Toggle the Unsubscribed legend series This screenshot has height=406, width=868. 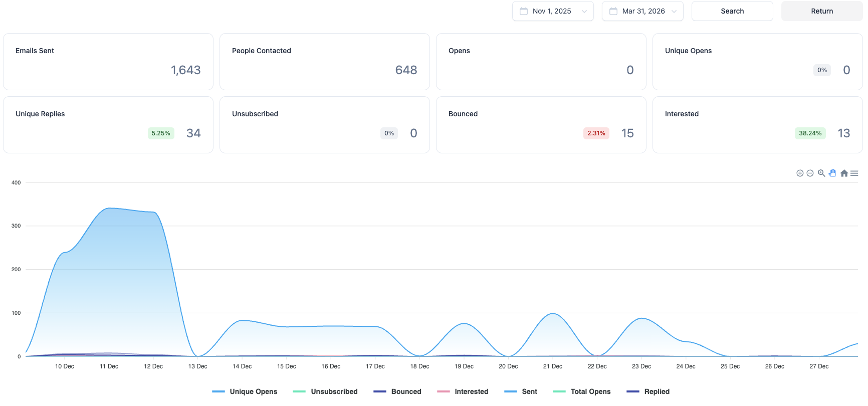click(325, 391)
